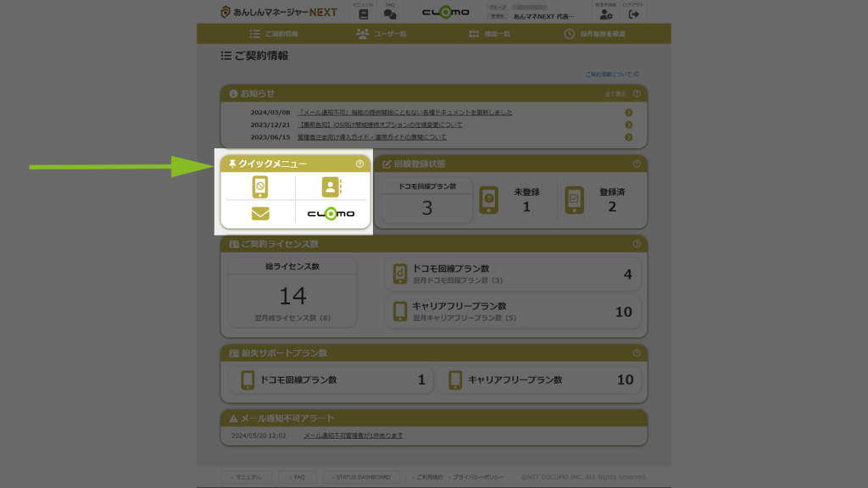Open 管理者情報 user settings icon
The height and width of the screenshot is (488, 868).
click(606, 15)
